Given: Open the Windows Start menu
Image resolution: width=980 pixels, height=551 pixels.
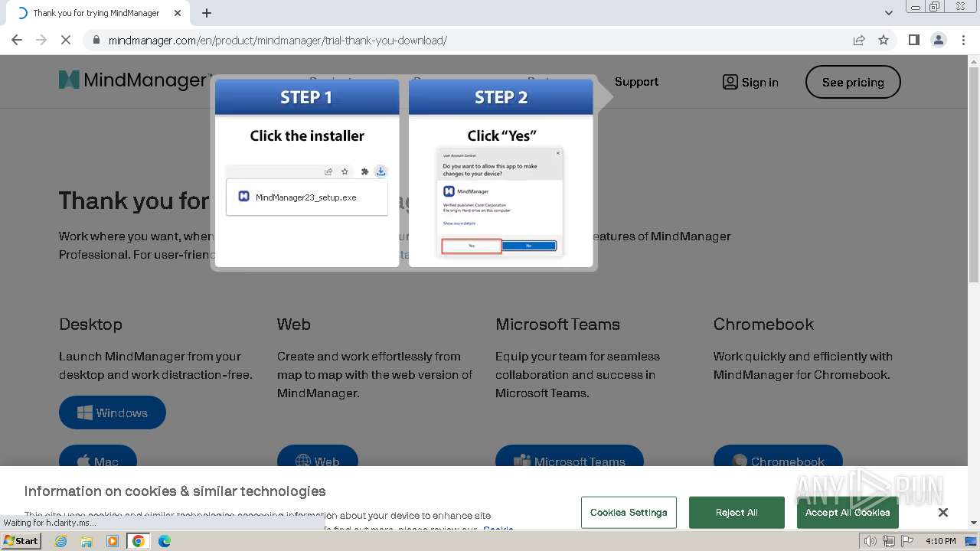Looking at the screenshot, I should click(21, 541).
